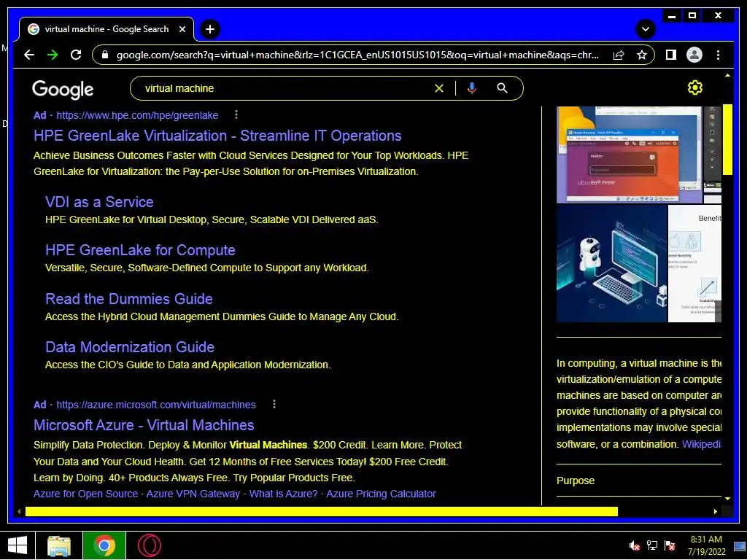
Task: Click the Show desktop button
Action: pos(740,545)
